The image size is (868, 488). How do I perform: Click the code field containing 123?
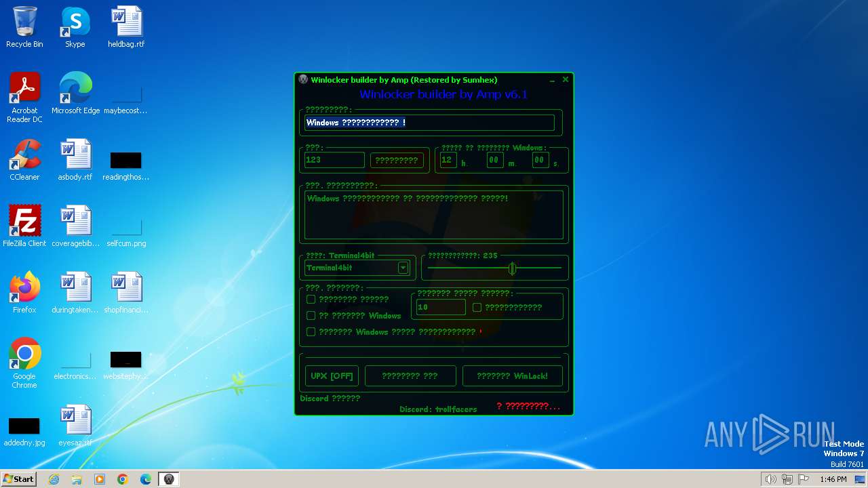[x=334, y=160]
